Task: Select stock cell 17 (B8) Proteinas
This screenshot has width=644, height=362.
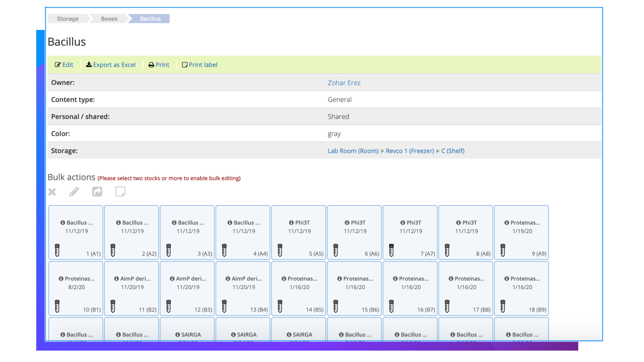Action: click(466, 289)
